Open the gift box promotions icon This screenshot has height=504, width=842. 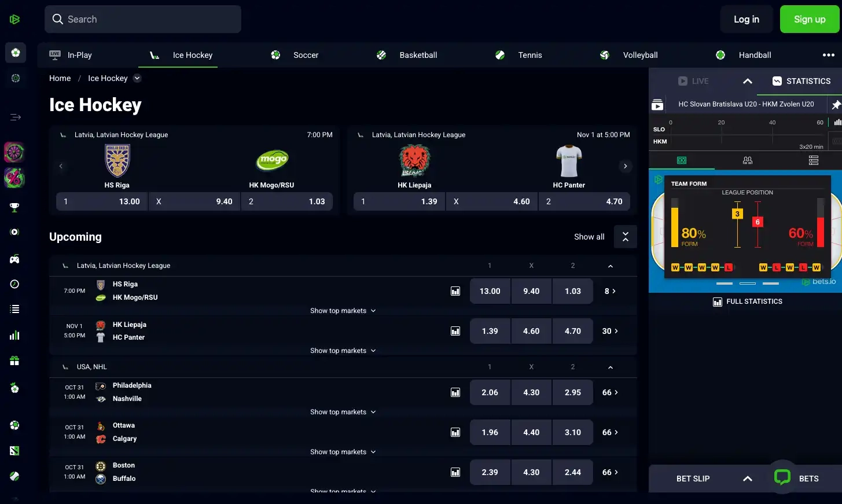coord(15,361)
